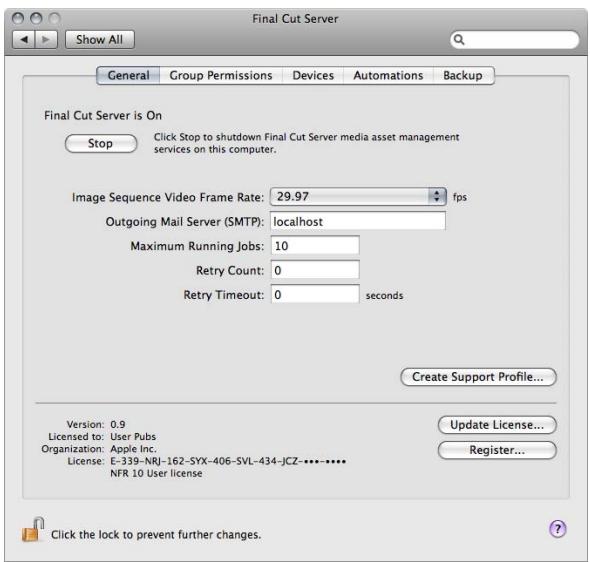Stop Final Cut Server services
590x562 pixels.
(x=101, y=144)
